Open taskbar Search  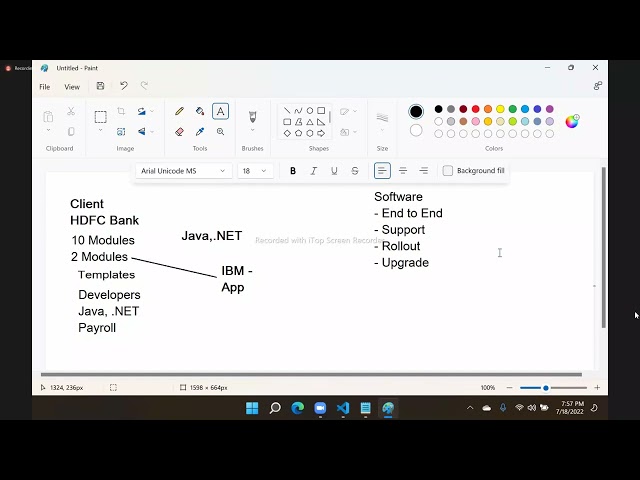coord(275,408)
